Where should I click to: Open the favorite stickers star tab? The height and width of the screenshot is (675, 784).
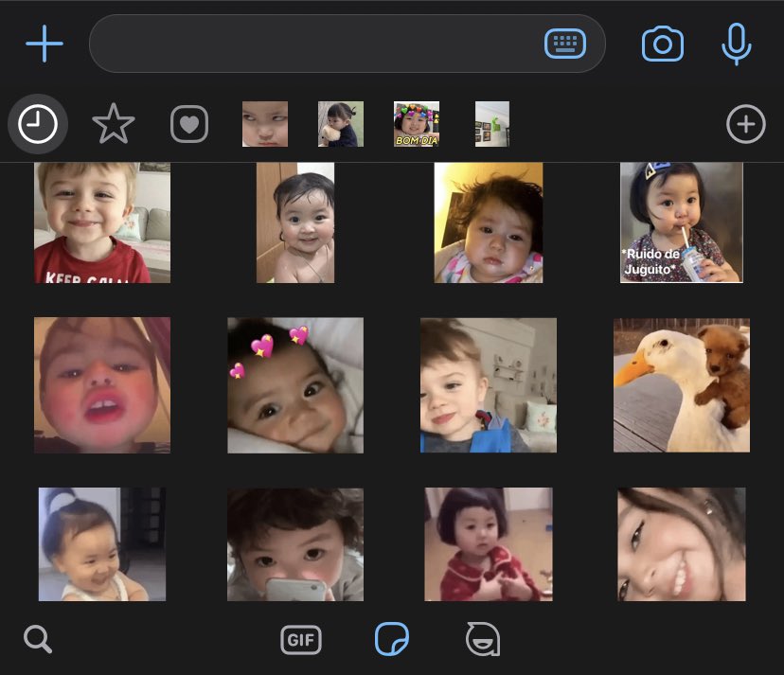pos(114,124)
